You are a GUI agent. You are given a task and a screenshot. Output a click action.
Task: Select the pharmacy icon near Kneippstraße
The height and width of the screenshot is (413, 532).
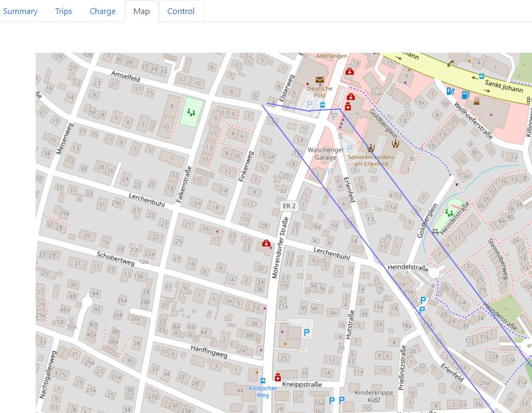click(x=277, y=376)
